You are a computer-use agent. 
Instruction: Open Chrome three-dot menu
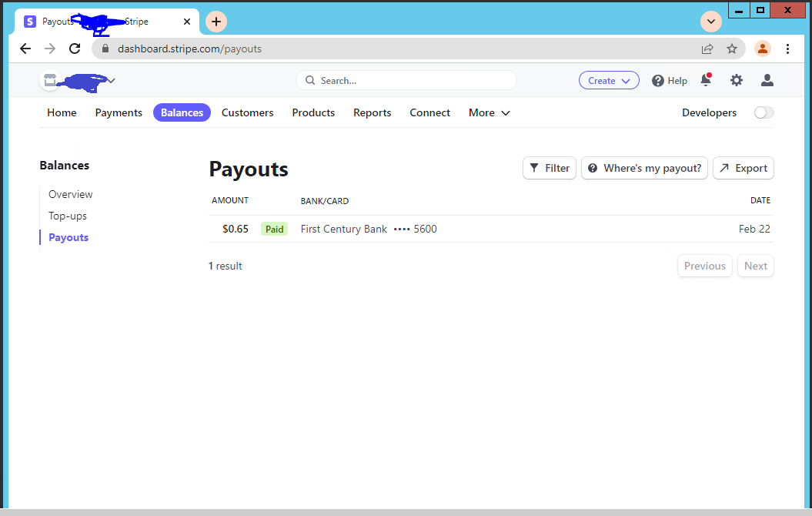pos(787,49)
